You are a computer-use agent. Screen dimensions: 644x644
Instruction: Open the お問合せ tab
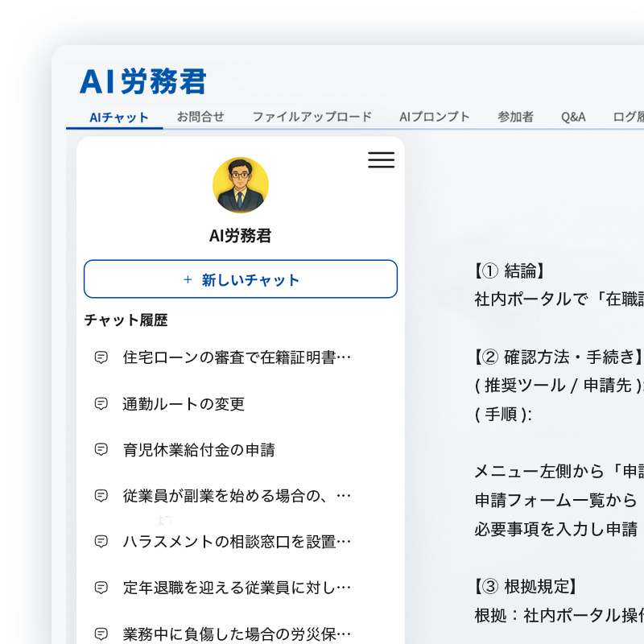[x=200, y=117]
